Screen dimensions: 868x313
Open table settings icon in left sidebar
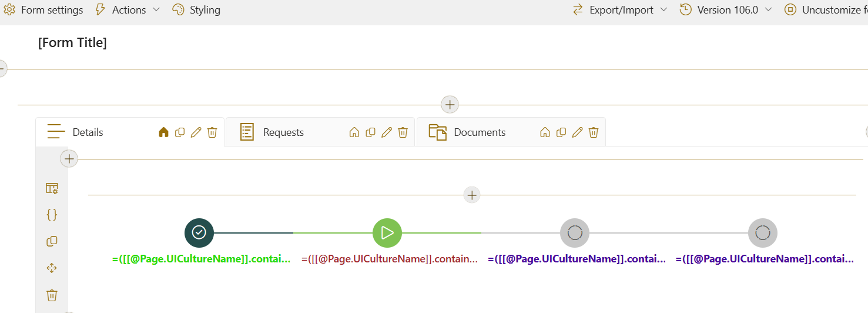[52, 188]
